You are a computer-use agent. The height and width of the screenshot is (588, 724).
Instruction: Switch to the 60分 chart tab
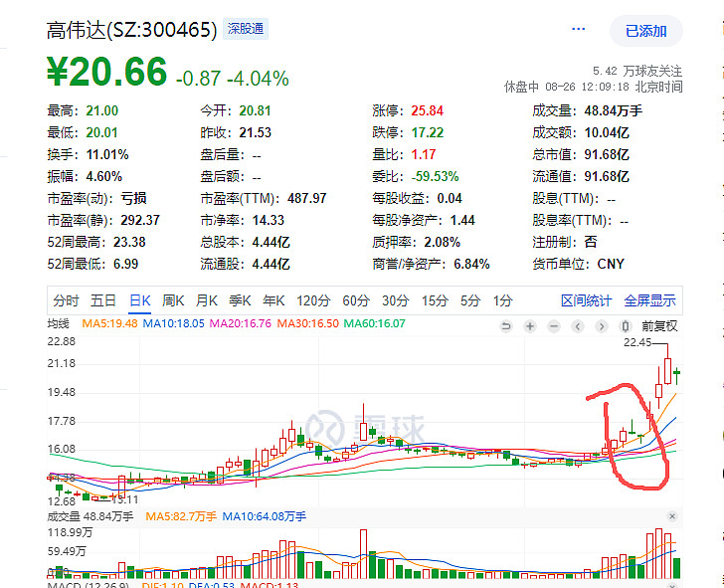coord(356,301)
